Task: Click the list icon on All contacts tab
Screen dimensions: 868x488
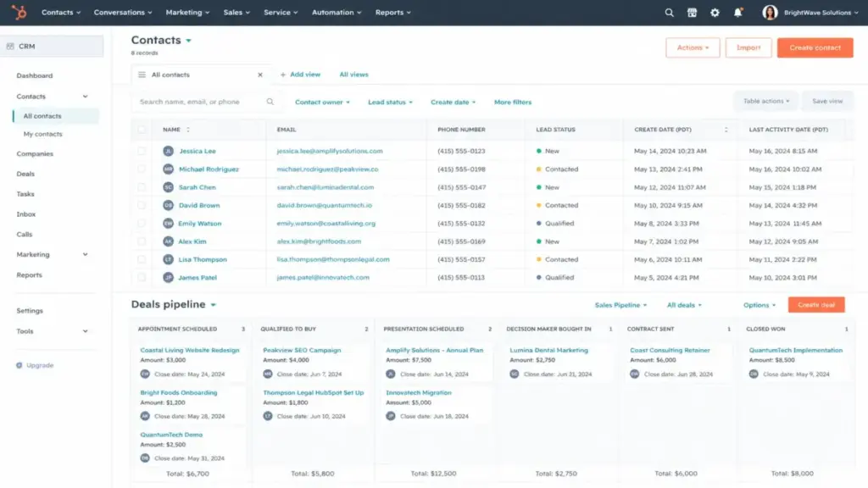Action: (x=142, y=75)
